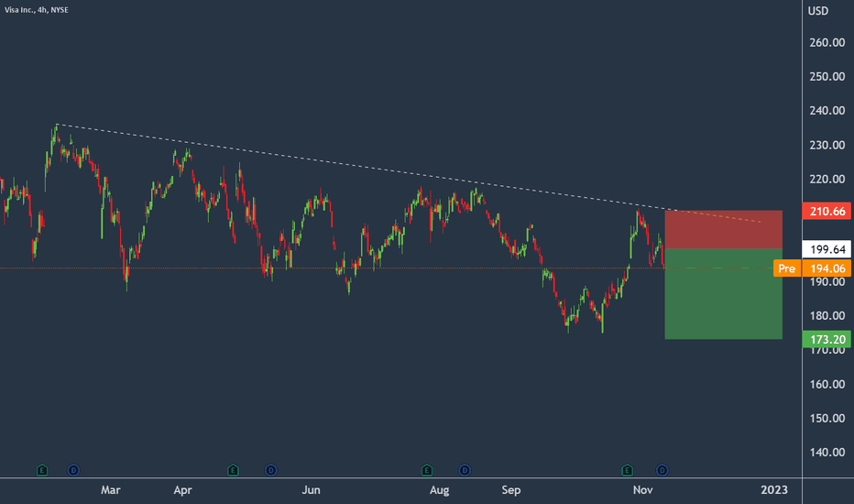Click the Jun label on the time axis
Screen dimensions: 854x504
tap(311, 490)
